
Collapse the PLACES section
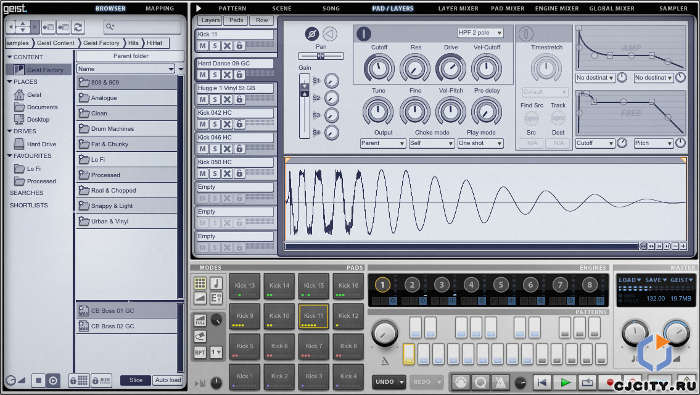[x=10, y=82]
